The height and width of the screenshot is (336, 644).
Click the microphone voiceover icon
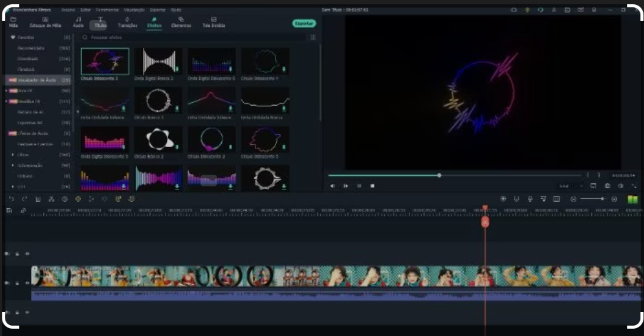point(530,199)
